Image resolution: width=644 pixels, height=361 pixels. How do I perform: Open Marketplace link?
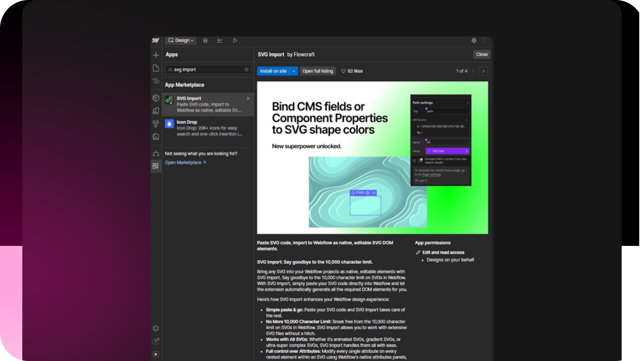pyautogui.click(x=185, y=163)
